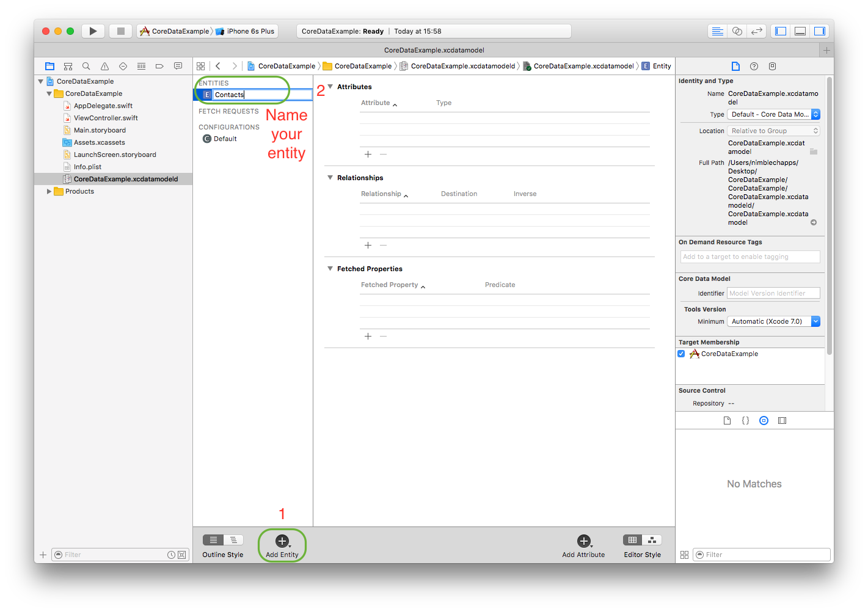Open the Report navigator speech-bubble icon
Image resolution: width=868 pixels, height=612 pixels.
point(178,66)
